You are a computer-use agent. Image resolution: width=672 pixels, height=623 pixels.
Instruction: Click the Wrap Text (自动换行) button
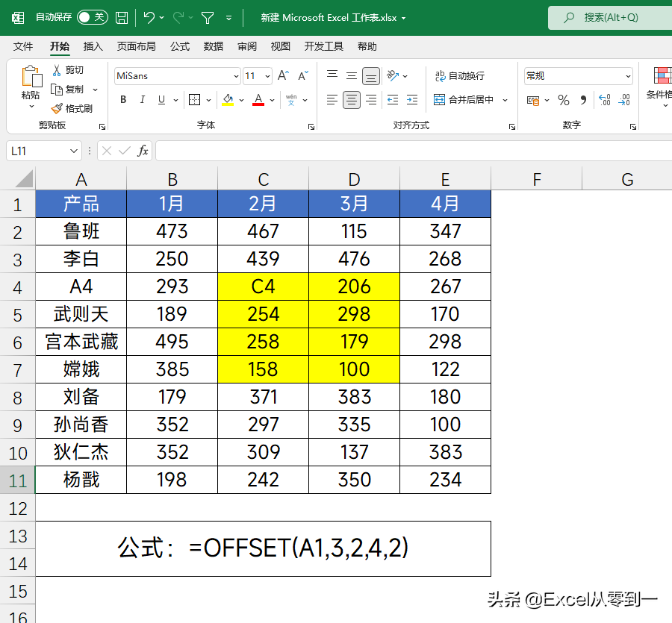[460, 76]
